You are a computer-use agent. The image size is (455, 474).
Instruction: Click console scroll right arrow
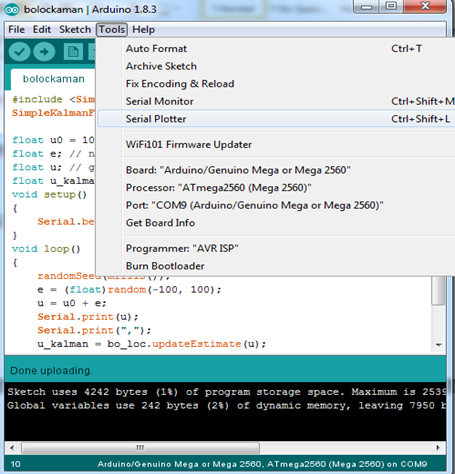click(438, 448)
